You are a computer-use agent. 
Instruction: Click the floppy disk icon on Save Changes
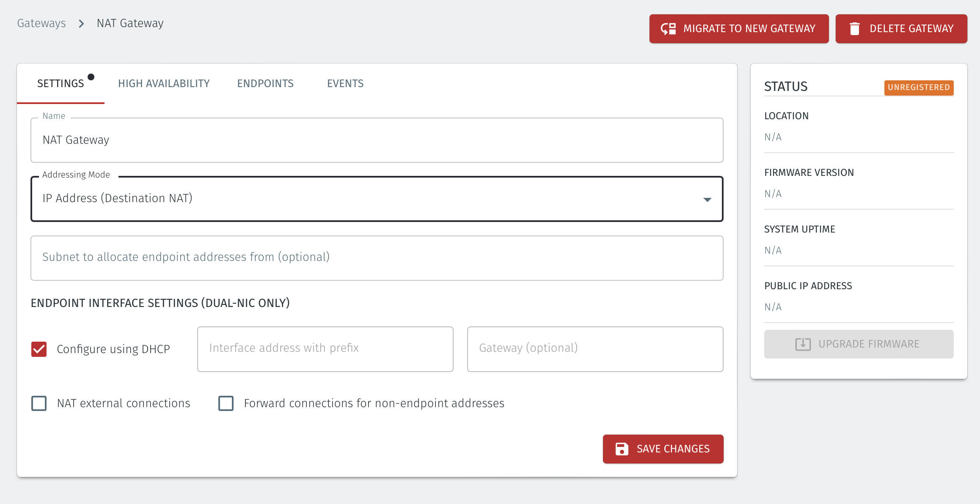point(622,449)
